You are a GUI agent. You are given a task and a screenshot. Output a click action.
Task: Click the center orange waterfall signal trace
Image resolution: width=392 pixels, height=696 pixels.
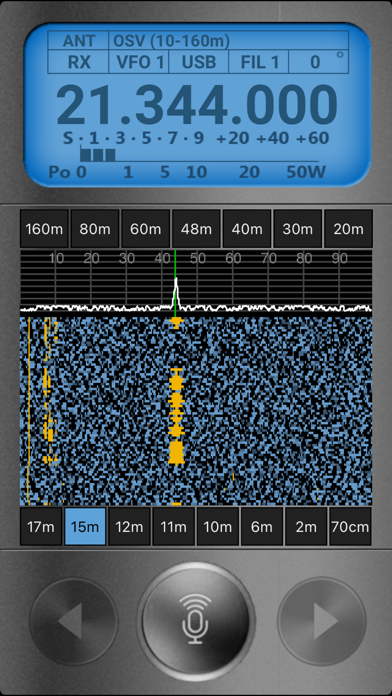[176, 416]
